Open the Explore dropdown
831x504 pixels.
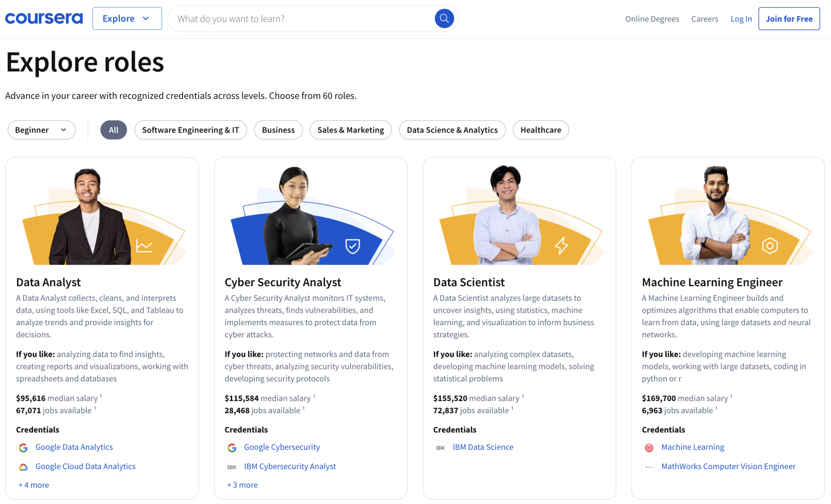[127, 18]
